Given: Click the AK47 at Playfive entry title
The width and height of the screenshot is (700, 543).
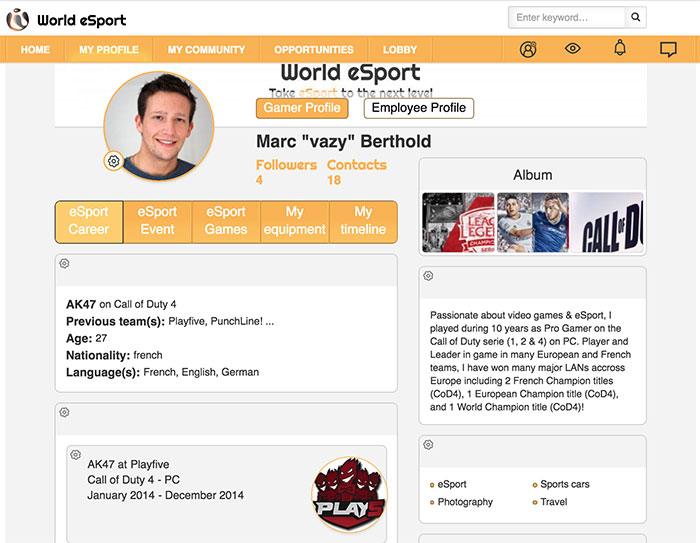Looking at the screenshot, I should pyautogui.click(x=128, y=464).
